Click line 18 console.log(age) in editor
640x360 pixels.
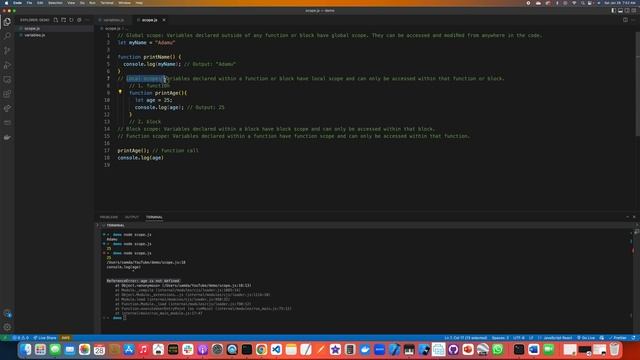[x=140, y=158]
